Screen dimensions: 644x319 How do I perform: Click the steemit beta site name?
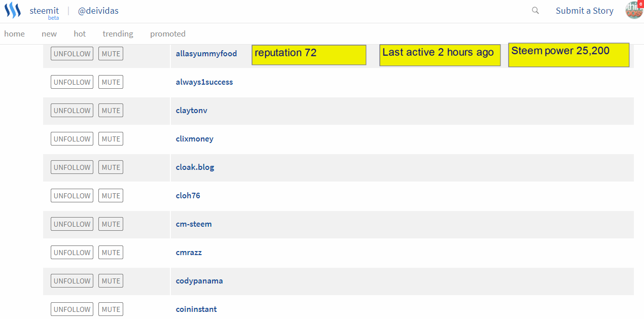point(44,13)
